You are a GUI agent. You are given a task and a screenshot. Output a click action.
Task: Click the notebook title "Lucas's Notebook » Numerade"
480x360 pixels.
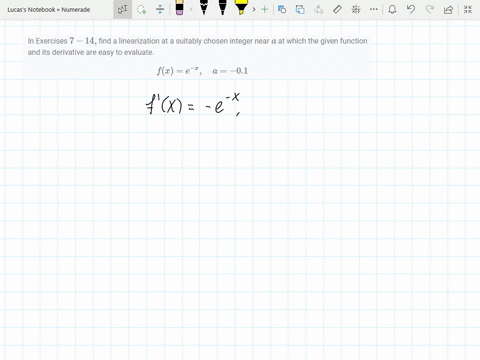49,10
